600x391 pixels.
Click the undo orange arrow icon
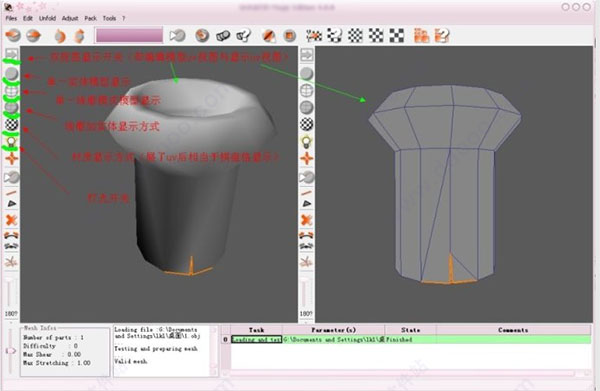pos(59,36)
